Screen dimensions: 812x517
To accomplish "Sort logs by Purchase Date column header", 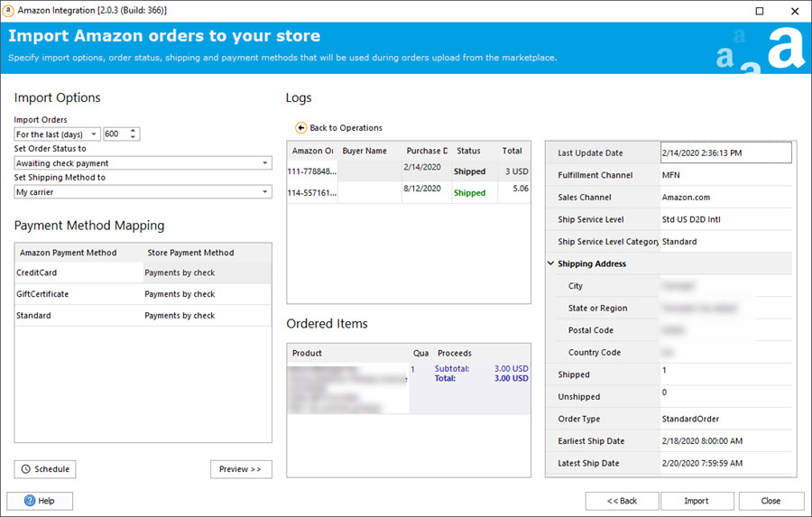I will coord(427,151).
